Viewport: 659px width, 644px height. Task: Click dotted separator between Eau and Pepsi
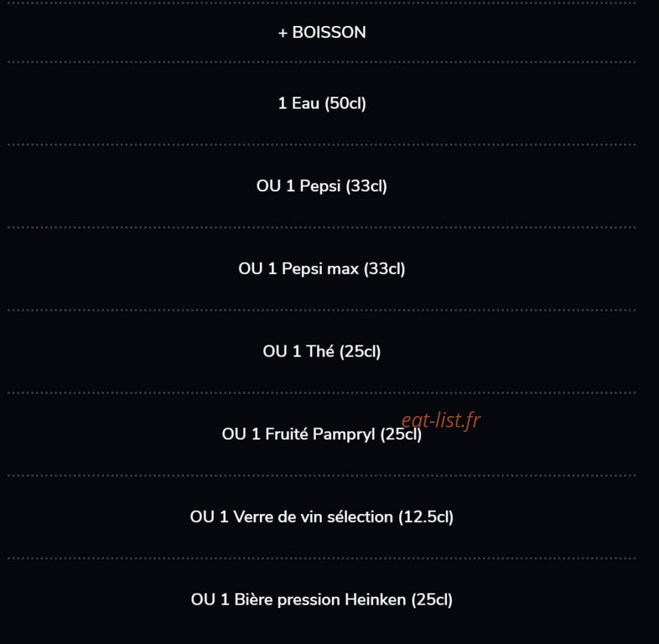322,145
